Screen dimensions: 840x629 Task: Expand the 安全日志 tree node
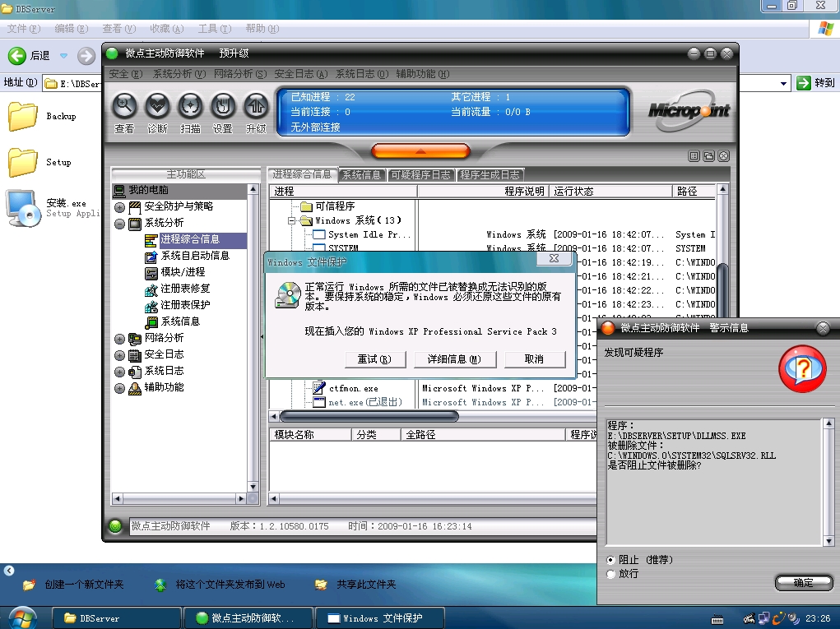(119, 355)
